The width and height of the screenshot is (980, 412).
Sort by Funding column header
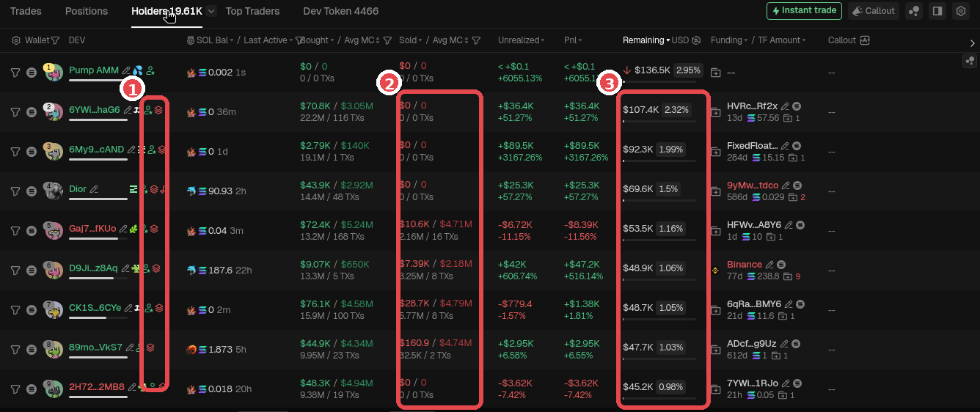pyautogui.click(x=729, y=40)
